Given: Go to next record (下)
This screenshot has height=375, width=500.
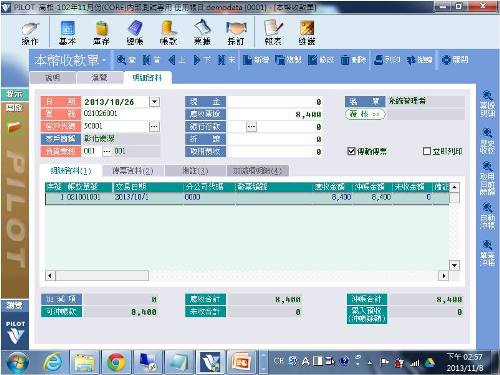Looking at the screenshot, I should [x=202, y=60].
